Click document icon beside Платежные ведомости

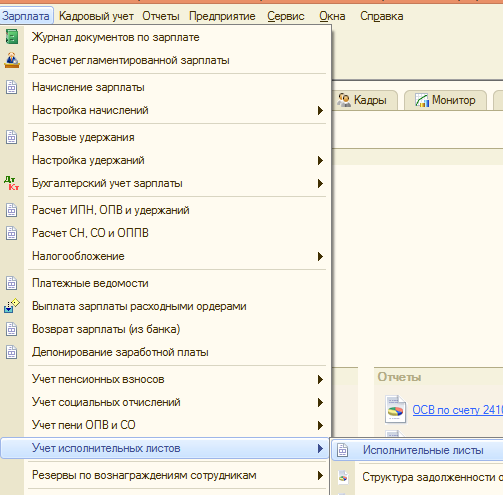(x=12, y=283)
